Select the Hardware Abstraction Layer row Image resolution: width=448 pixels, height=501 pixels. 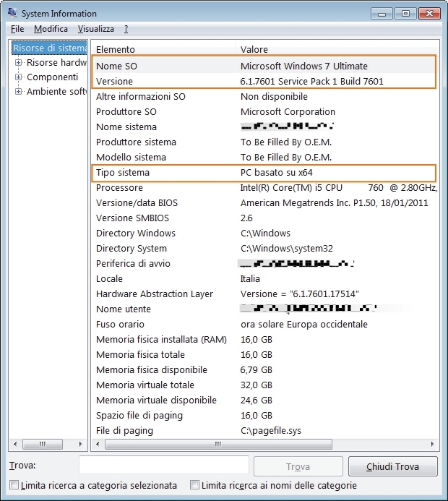(x=264, y=294)
